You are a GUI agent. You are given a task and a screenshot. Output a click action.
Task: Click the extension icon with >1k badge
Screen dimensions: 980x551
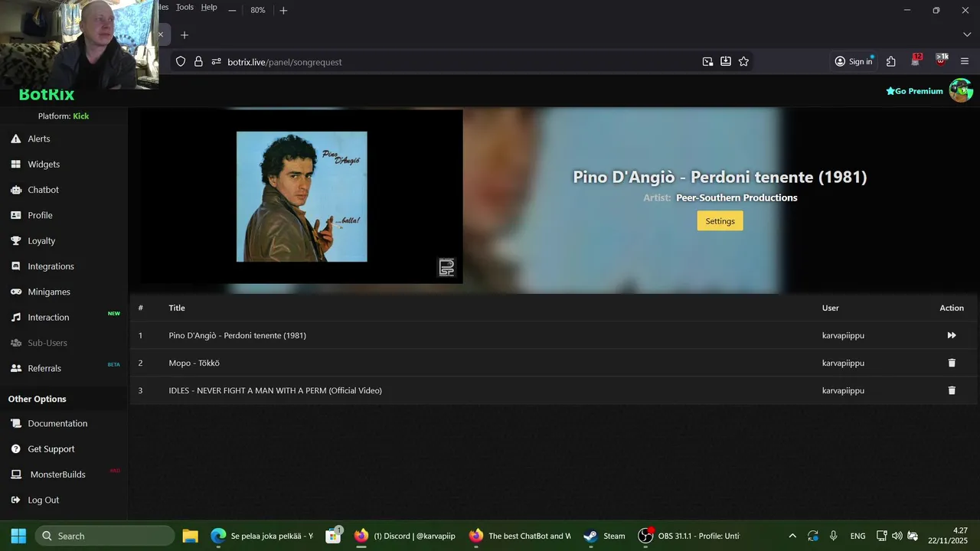941,60
